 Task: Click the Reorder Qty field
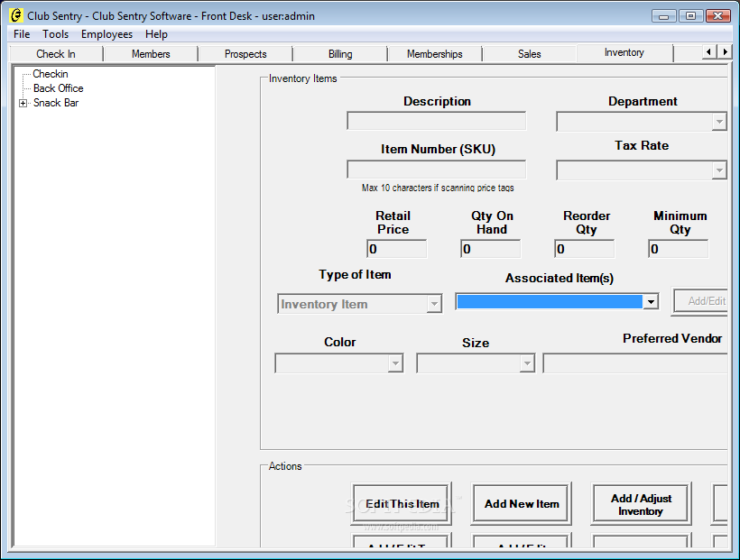(584, 249)
